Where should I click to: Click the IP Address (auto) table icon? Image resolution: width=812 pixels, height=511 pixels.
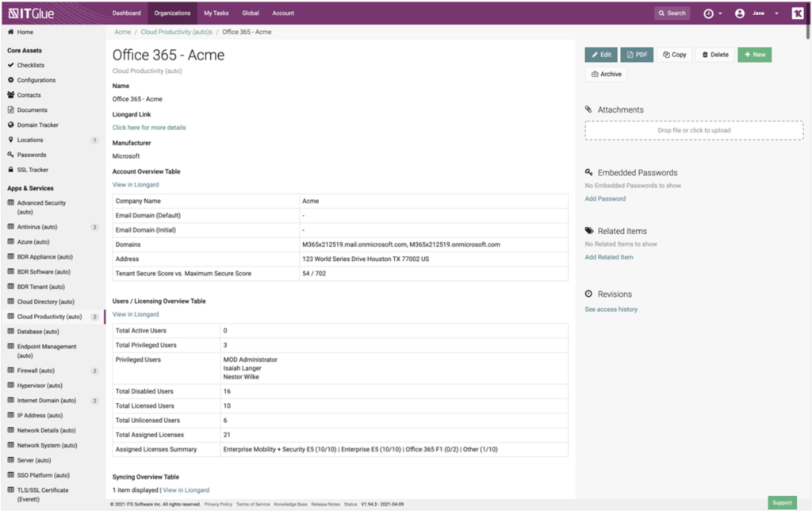[10, 415]
